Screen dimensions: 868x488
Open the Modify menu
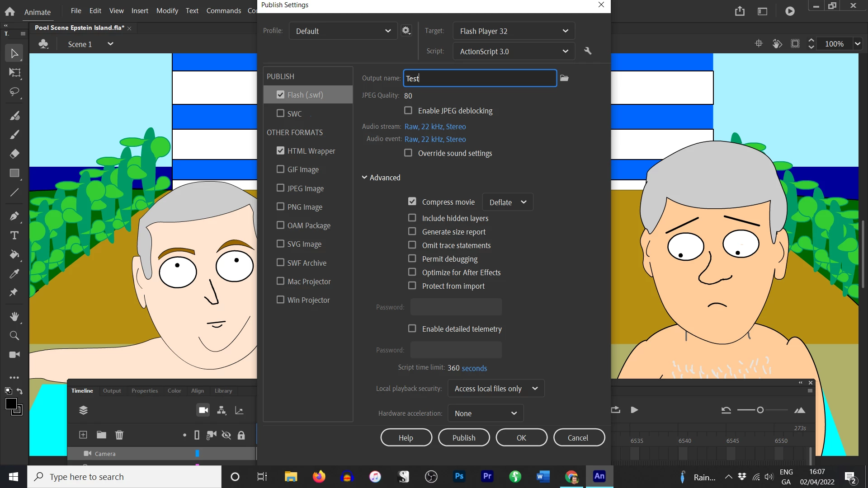pos(167,10)
